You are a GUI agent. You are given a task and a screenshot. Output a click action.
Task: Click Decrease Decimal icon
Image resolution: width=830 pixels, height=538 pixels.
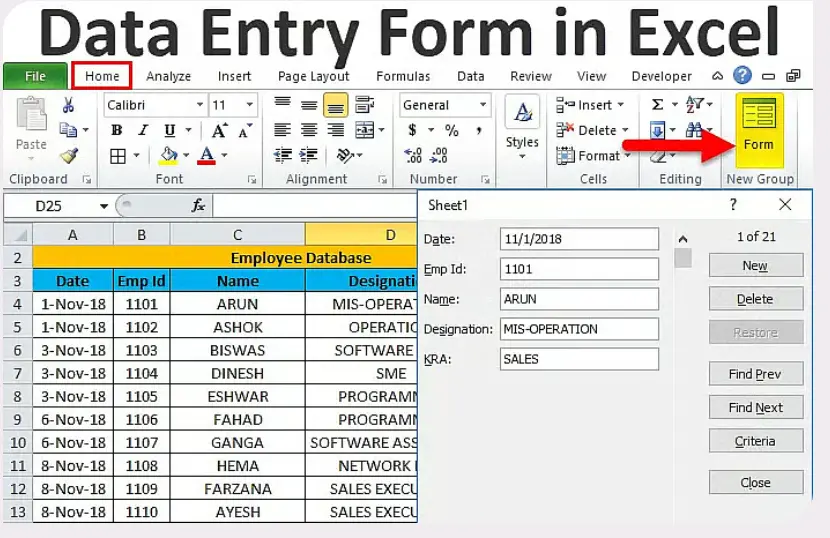click(x=439, y=155)
